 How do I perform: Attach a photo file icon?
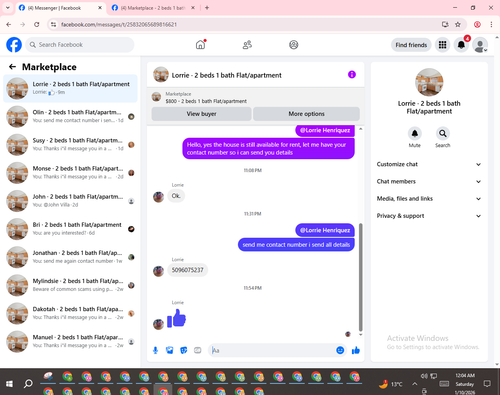click(169, 350)
